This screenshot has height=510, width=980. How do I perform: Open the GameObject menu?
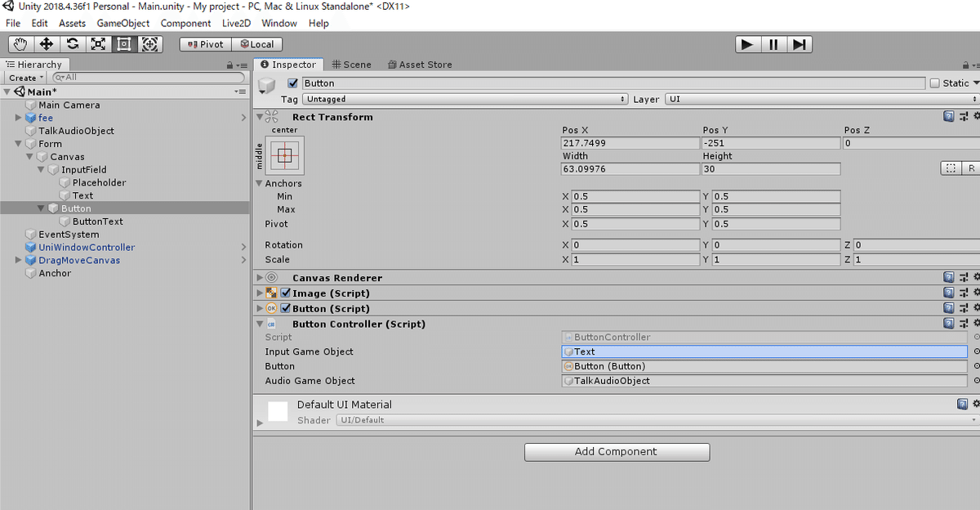tap(123, 23)
